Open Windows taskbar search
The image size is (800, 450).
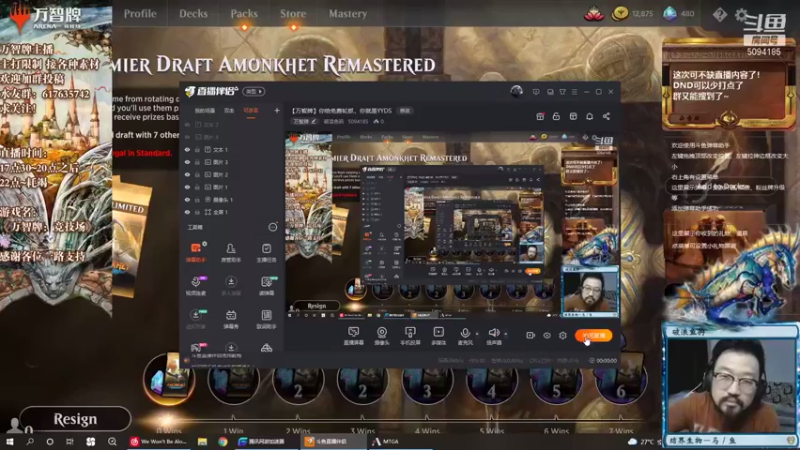coord(30,441)
